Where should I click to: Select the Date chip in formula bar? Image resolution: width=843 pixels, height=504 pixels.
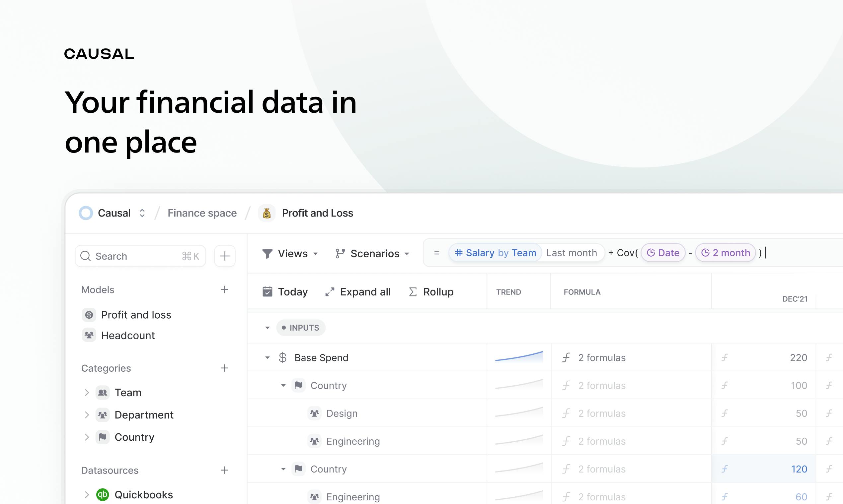663,253
